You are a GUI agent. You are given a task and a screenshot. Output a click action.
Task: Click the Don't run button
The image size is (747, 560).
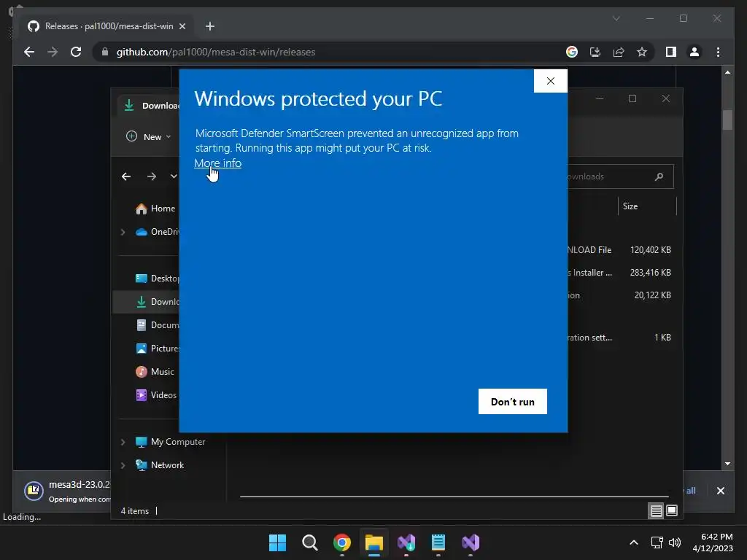(x=513, y=402)
